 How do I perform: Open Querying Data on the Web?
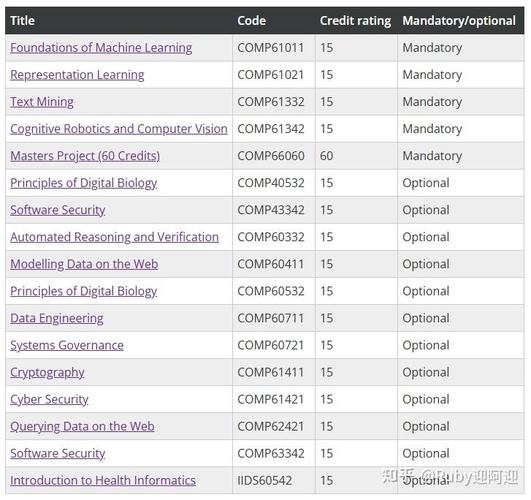82,426
